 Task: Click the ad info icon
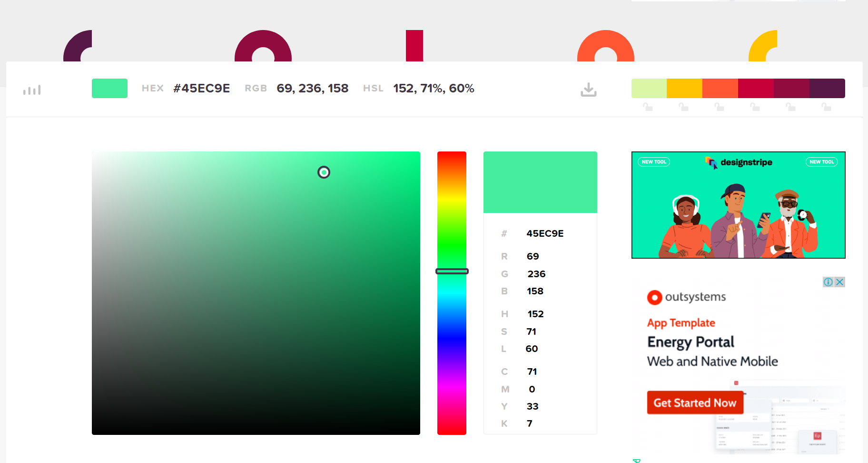click(829, 282)
